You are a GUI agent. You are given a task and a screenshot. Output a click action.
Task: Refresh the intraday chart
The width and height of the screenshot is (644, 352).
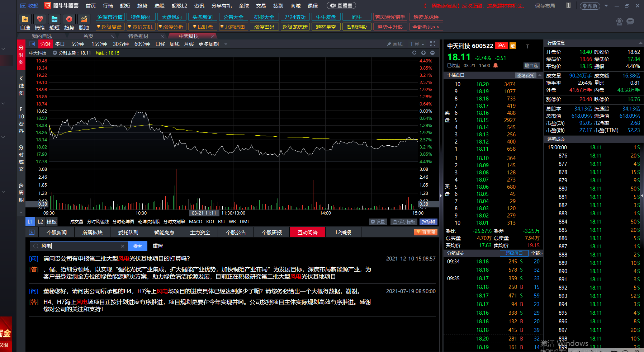[415, 53]
